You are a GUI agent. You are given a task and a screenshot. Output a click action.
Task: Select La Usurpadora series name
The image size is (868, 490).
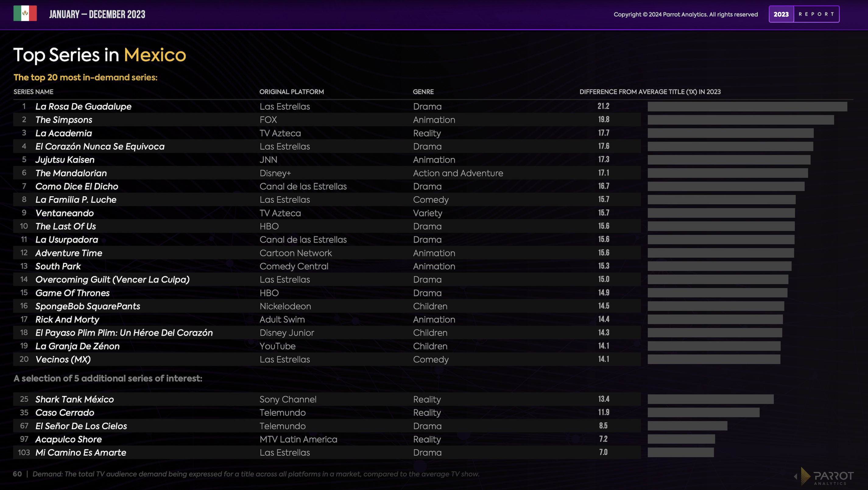(x=67, y=240)
